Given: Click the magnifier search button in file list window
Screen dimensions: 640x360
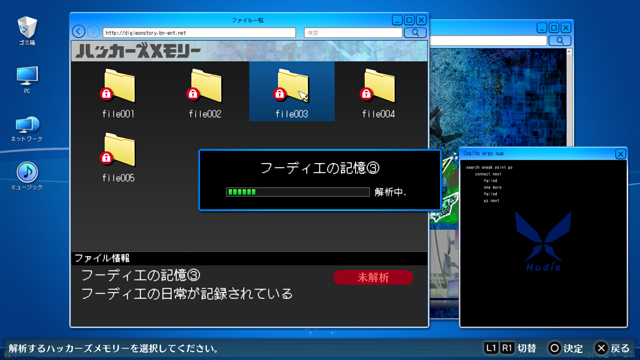Looking at the screenshot, I should coord(415,33).
